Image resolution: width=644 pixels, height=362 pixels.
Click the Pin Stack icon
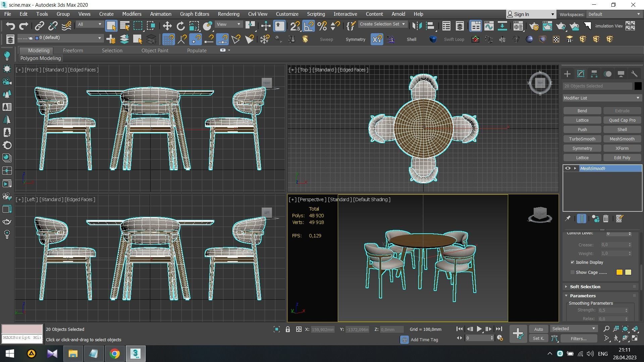pos(568,219)
